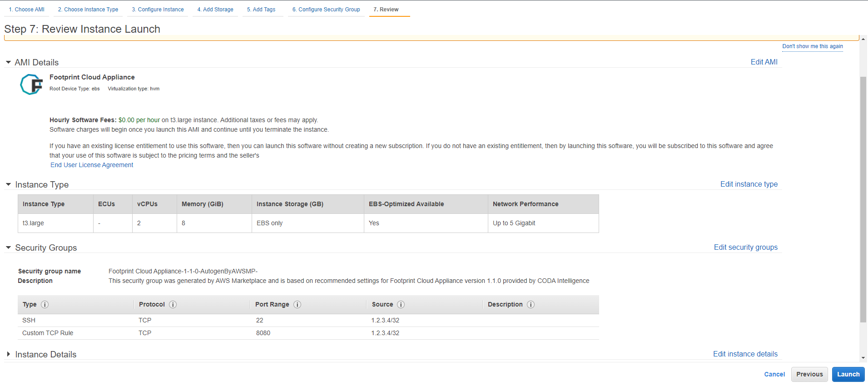Go to 2. Choose Instance Type step
The height and width of the screenshot is (386, 868).
click(88, 10)
